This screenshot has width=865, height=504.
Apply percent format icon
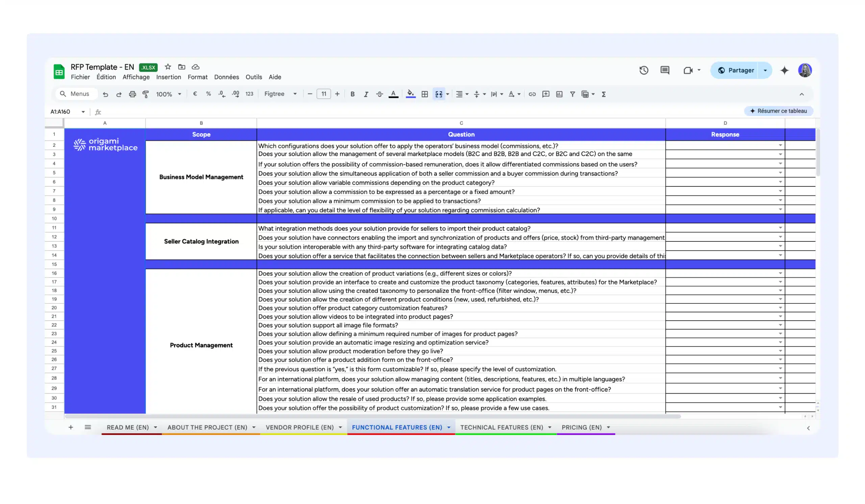[x=208, y=94]
